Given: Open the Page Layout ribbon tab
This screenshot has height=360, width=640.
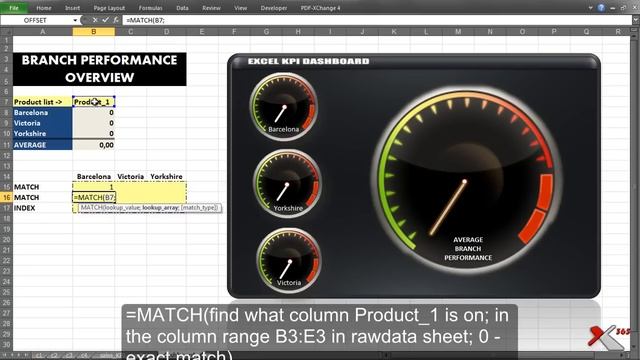Looking at the screenshot, I should (x=109, y=8).
